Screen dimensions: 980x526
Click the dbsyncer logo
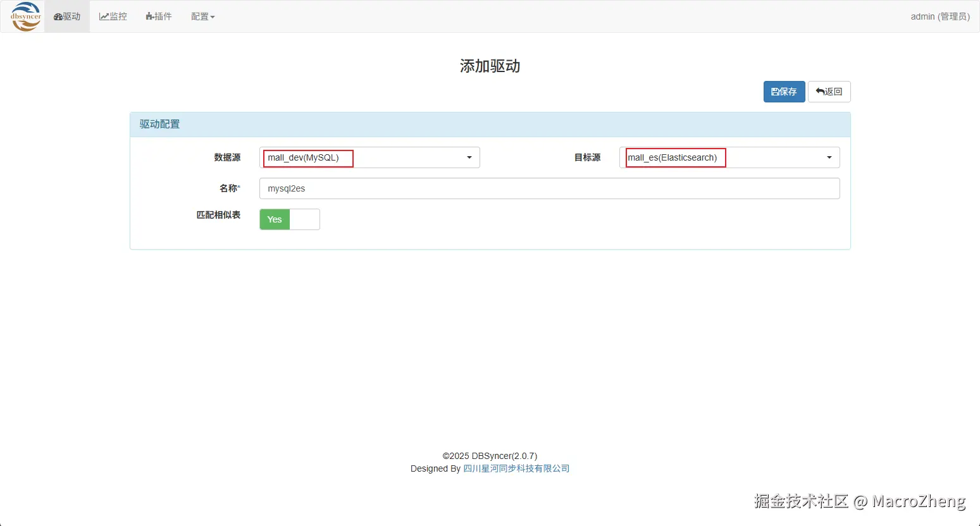click(26, 16)
